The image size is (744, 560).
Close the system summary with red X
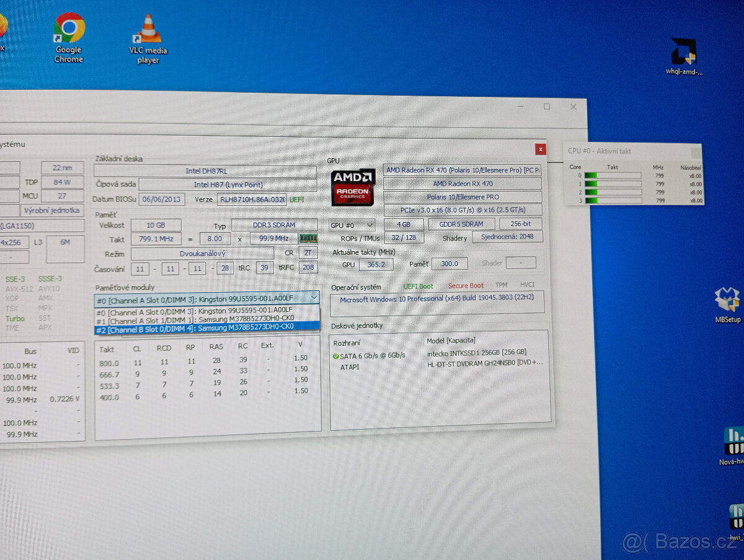pos(541,149)
